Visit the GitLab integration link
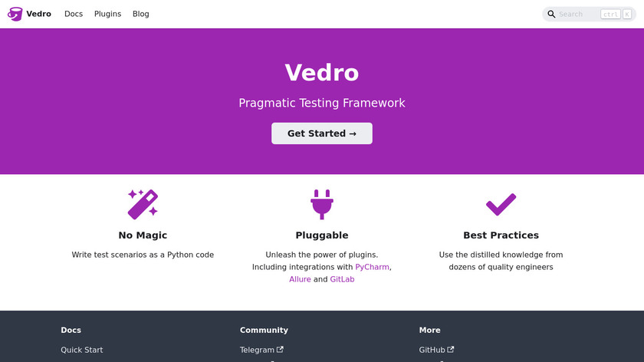 [x=342, y=279]
